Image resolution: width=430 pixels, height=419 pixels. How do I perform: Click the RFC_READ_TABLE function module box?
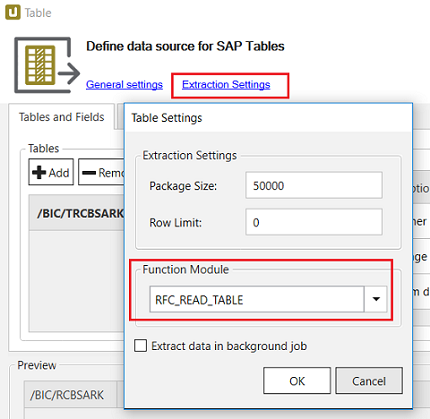(257, 299)
